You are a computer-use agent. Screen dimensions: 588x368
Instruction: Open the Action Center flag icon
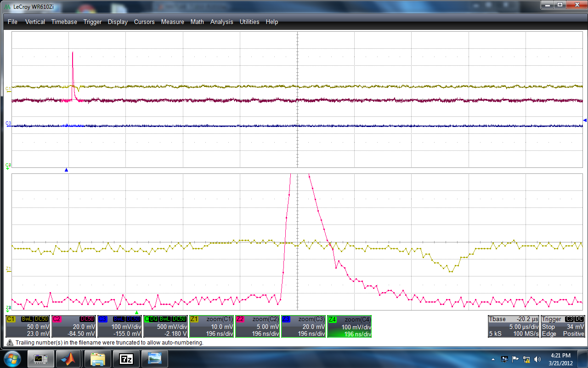(x=515, y=359)
